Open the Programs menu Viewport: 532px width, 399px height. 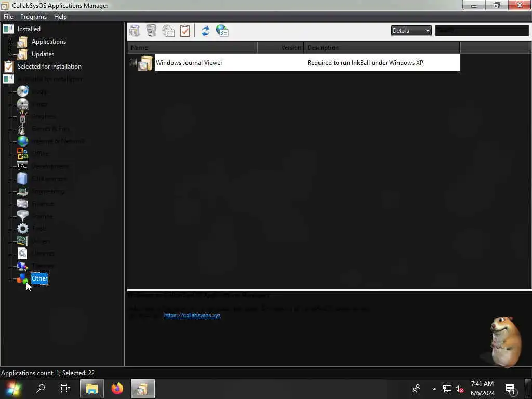coord(33,17)
